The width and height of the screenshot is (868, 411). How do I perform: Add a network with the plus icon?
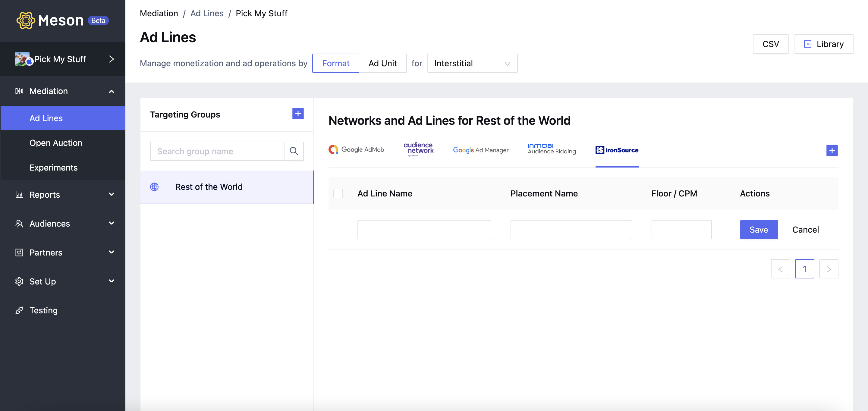[x=832, y=150]
